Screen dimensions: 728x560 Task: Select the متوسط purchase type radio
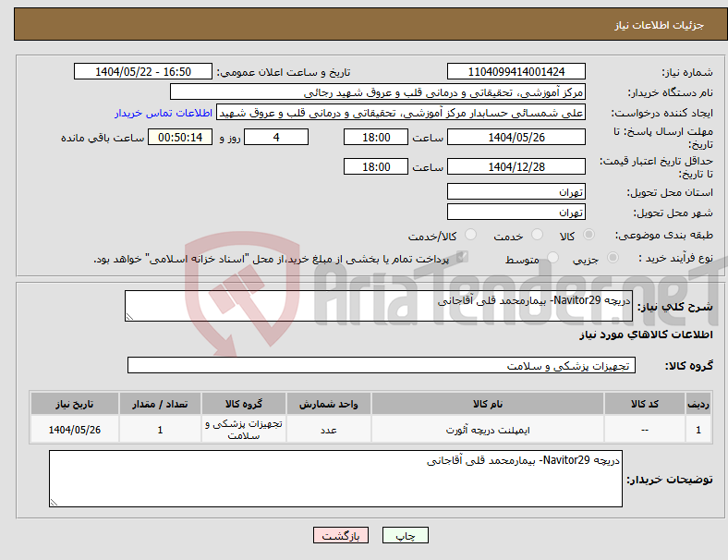click(x=552, y=257)
